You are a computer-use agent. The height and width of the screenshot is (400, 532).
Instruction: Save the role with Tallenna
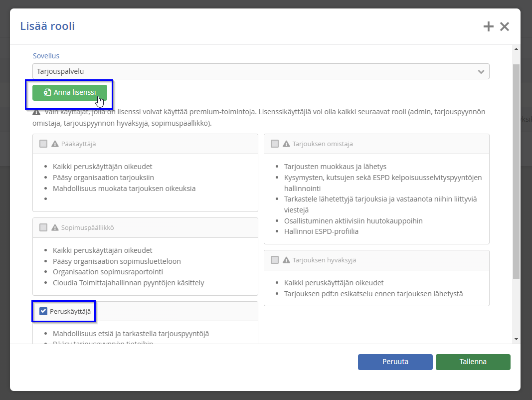click(x=473, y=362)
